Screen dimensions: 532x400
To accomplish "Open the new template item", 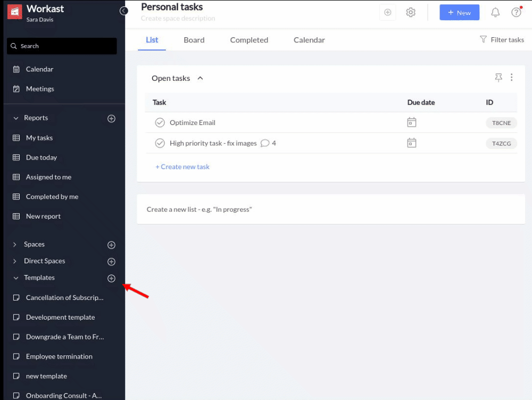I will pyautogui.click(x=46, y=376).
